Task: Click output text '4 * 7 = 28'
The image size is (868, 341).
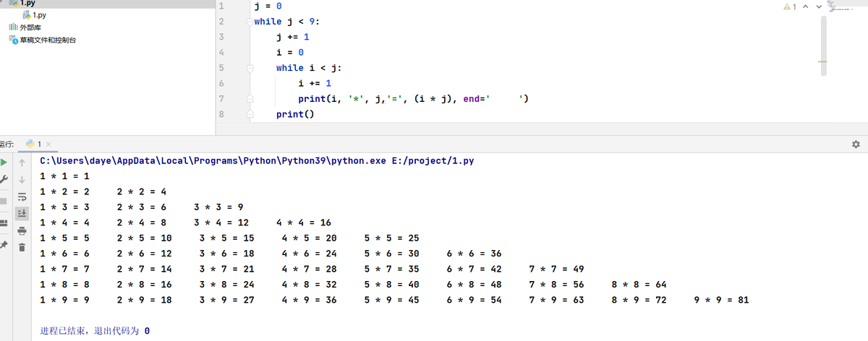Action: coord(310,269)
